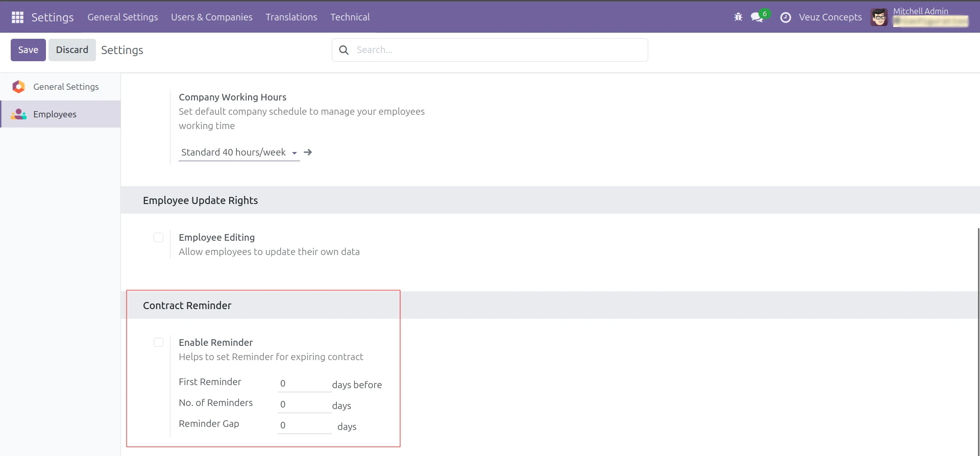Click the Save button

click(28, 50)
